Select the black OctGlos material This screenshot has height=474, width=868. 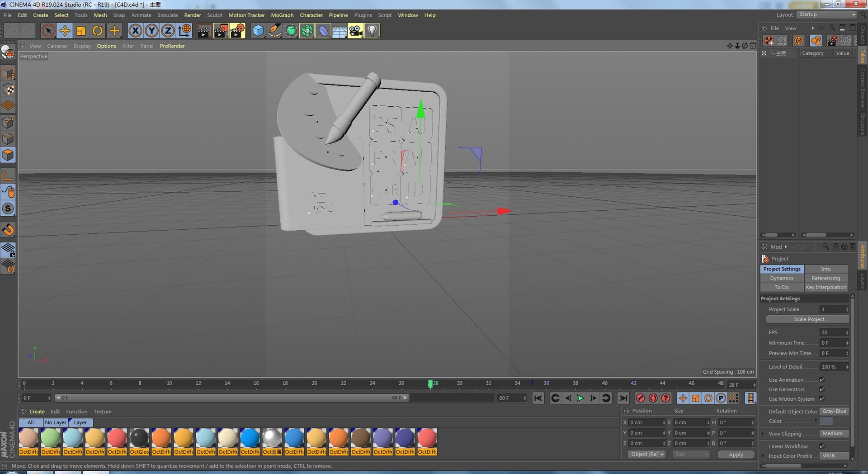pyautogui.click(x=139, y=441)
